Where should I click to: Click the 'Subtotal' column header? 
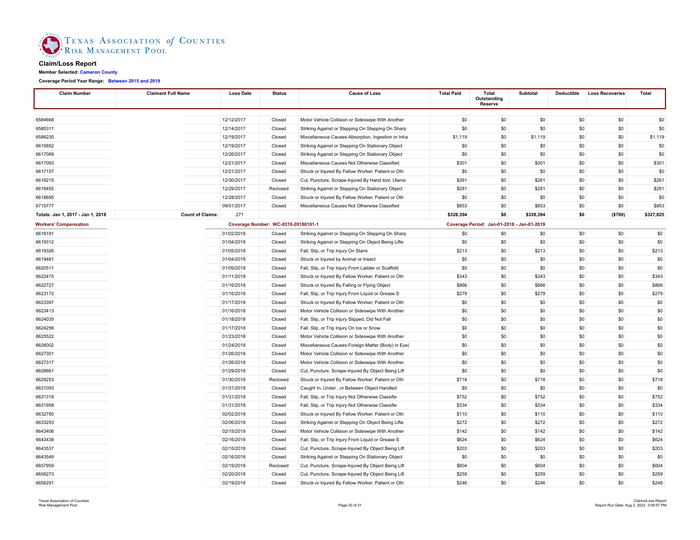click(x=528, y=93)
